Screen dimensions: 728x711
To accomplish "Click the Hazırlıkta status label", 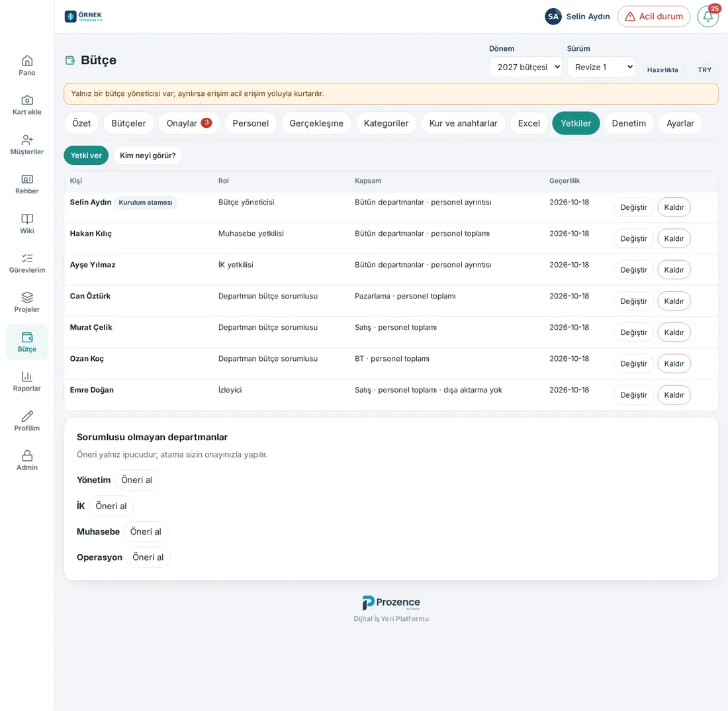I will (x=662, y=70).
